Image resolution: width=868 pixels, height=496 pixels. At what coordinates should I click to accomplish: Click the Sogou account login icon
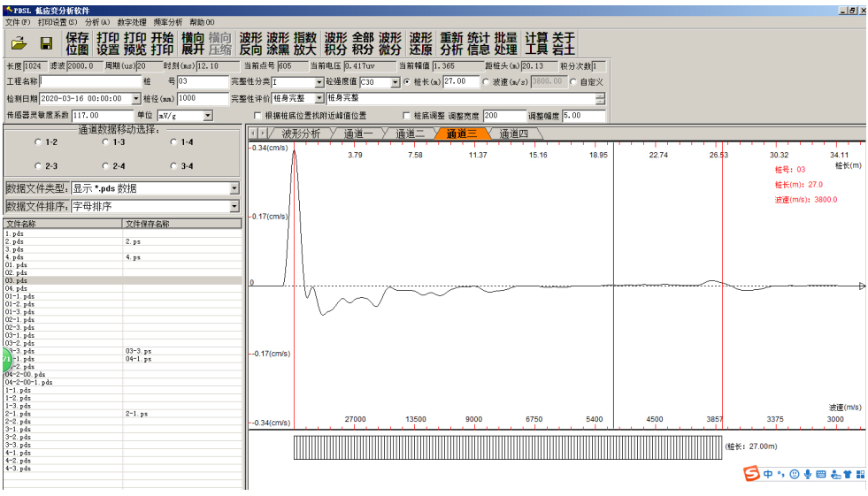pos(835,474)
